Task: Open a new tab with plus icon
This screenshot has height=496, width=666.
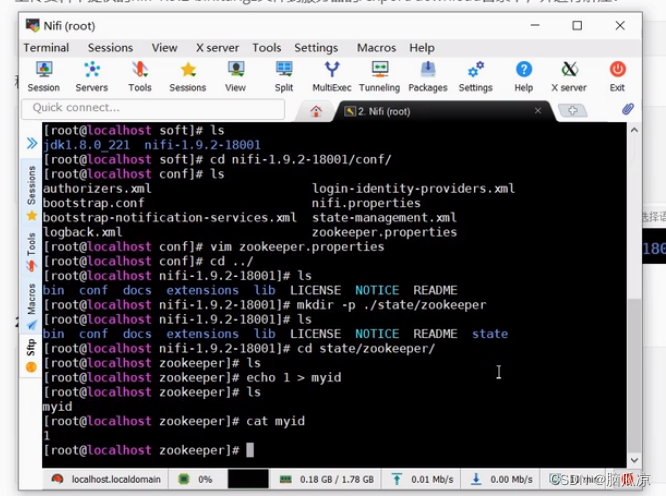Action: coord(573,111)
